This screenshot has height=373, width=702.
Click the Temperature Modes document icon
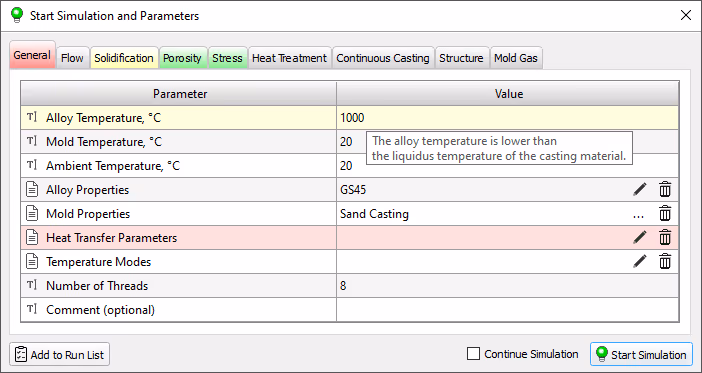32,262
